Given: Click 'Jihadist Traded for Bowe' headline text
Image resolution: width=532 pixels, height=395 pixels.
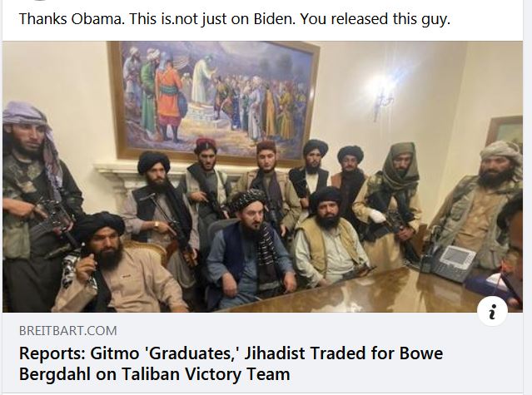Looking at the screenshot, I should click(343, 353).
